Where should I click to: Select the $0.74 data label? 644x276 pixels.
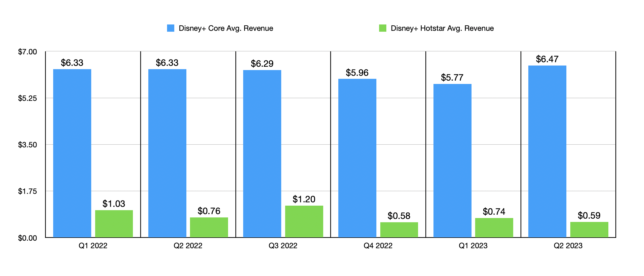(494, 212)
